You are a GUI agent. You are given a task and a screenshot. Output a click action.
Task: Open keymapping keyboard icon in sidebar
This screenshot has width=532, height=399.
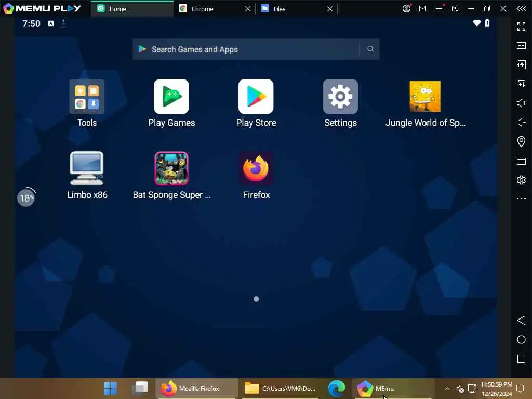click(x=521, y=46)
